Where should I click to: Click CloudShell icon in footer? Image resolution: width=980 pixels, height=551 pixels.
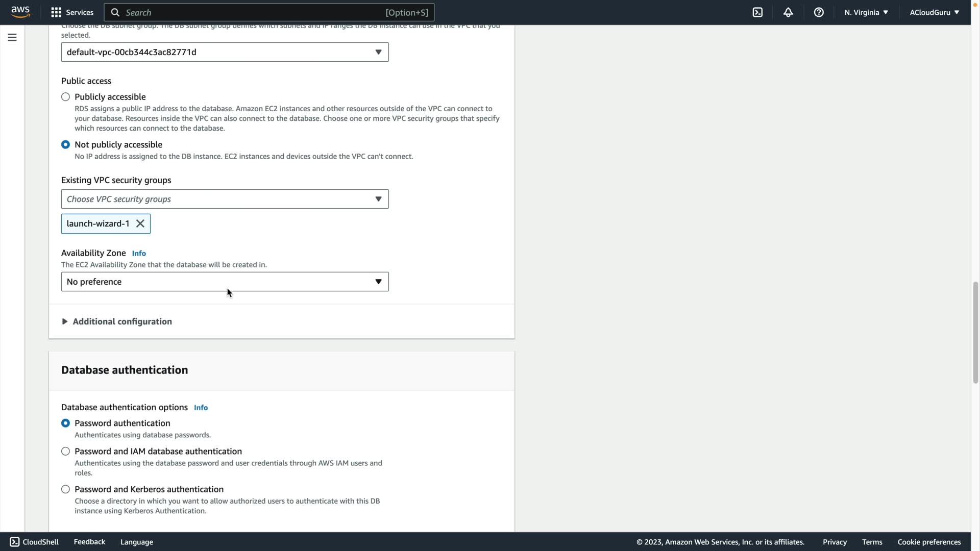pyautogui.click(x=15, y=542)
